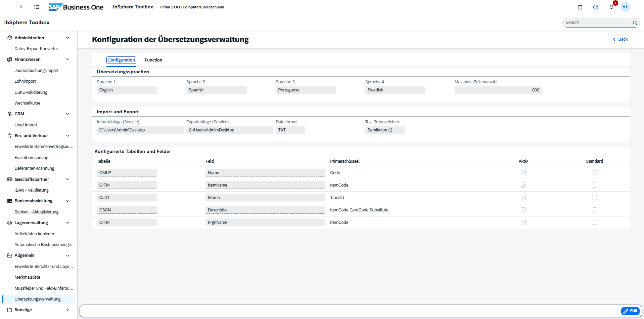The width and height of the screenshot is (644, 319).
Task: Open notifications bell with badge 7
Action: click(611, 7)
